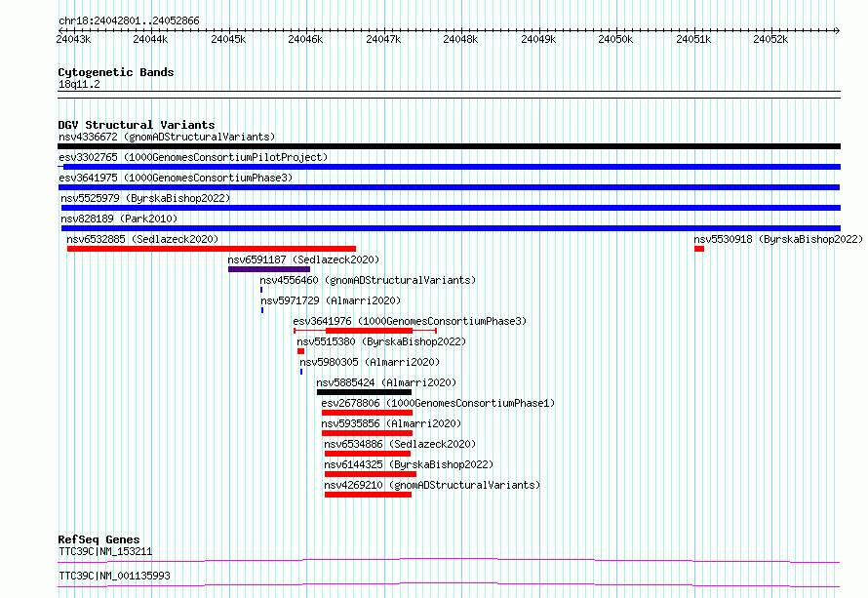Click the tiny blue nsv5980305 variant mark

[x=301, y=372]
